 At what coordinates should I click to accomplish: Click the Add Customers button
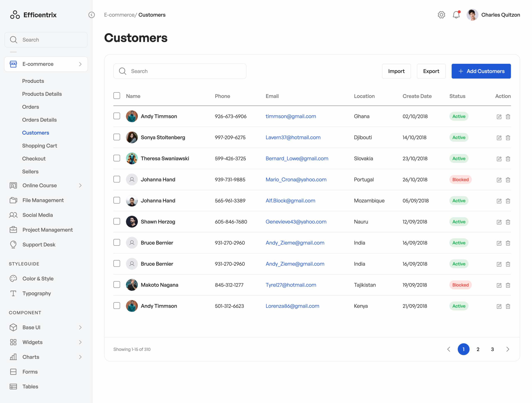coord(481,71)
